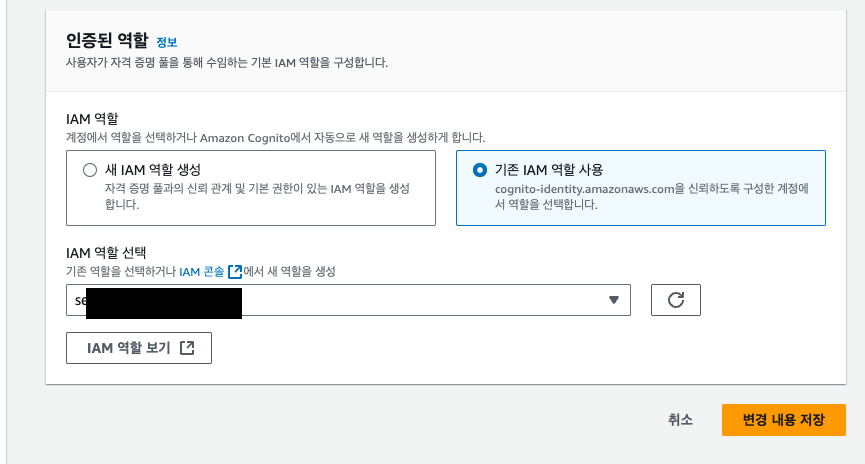Open the IAM 콘솔 link
This screenshot has height=464, width=865.
(211, 271)
